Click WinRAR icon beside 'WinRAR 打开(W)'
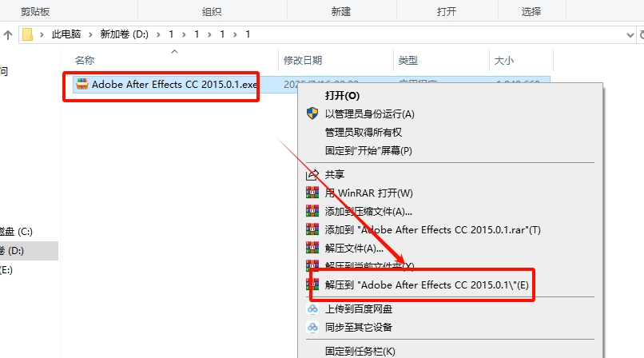644x358 pixels. pos(312,193)
